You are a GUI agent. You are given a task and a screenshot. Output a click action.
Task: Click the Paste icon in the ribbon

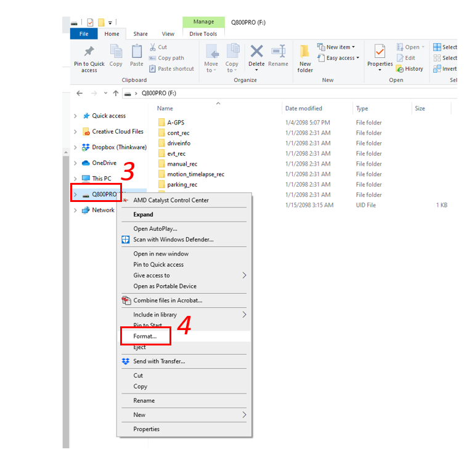point(137,51)
